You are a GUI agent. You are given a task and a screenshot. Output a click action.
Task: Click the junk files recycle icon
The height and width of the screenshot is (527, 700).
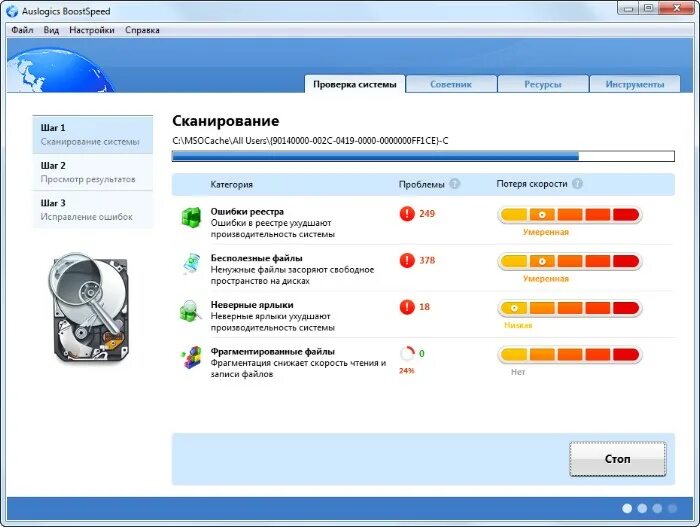(x=192, y=263)
